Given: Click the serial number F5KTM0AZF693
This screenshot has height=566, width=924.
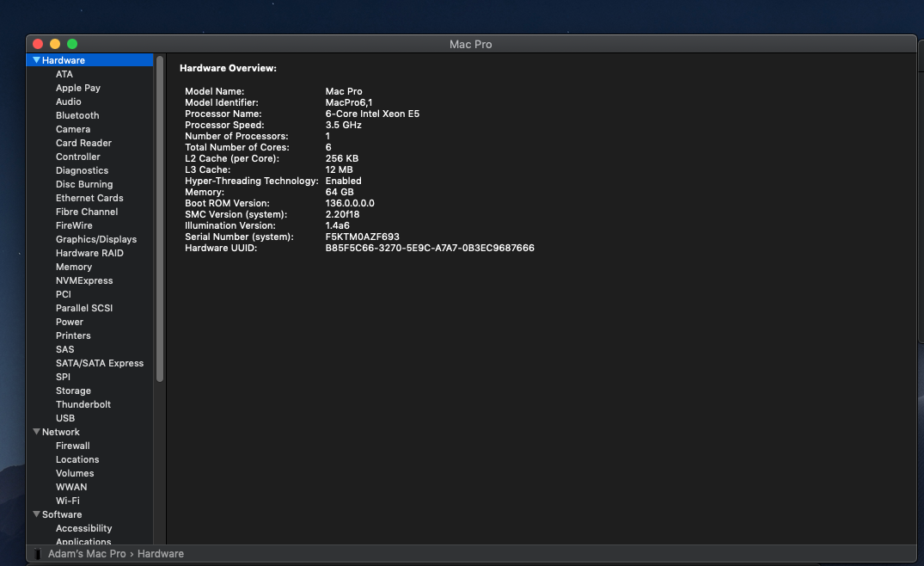Looking at the screenshot, I should tap(363, 237).
